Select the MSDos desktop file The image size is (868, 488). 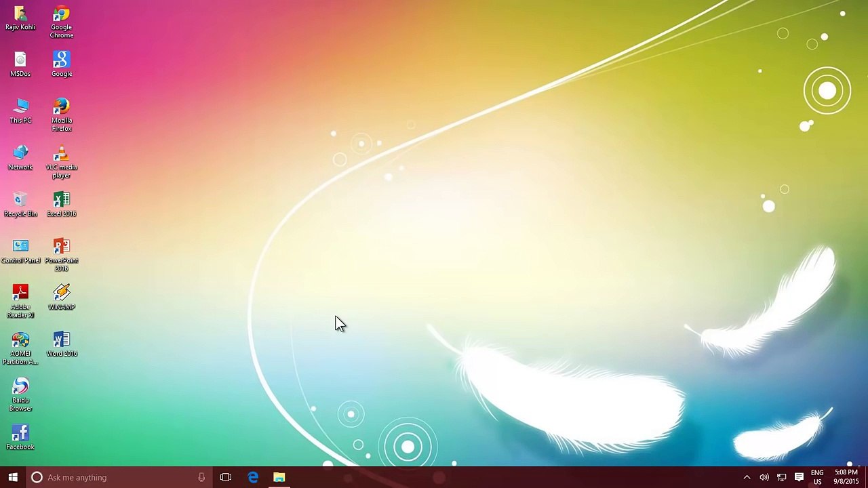20,64
